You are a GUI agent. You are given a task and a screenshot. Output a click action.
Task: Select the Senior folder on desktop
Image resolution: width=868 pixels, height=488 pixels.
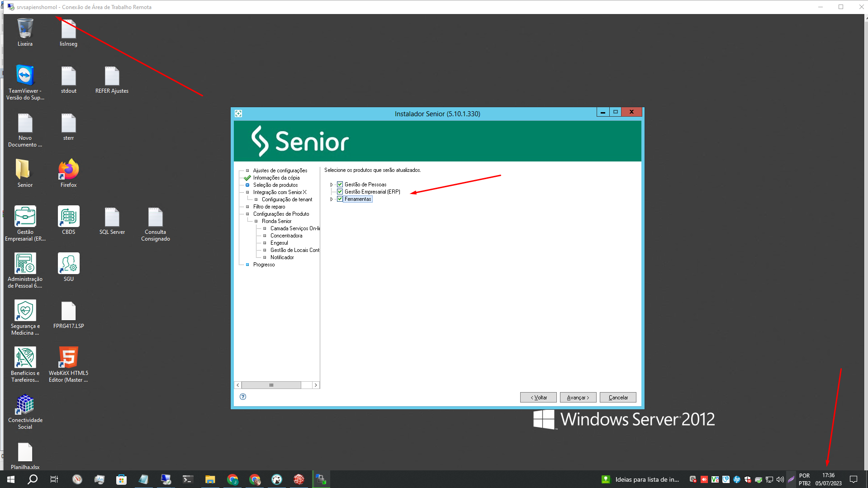(x=25, y=174)
